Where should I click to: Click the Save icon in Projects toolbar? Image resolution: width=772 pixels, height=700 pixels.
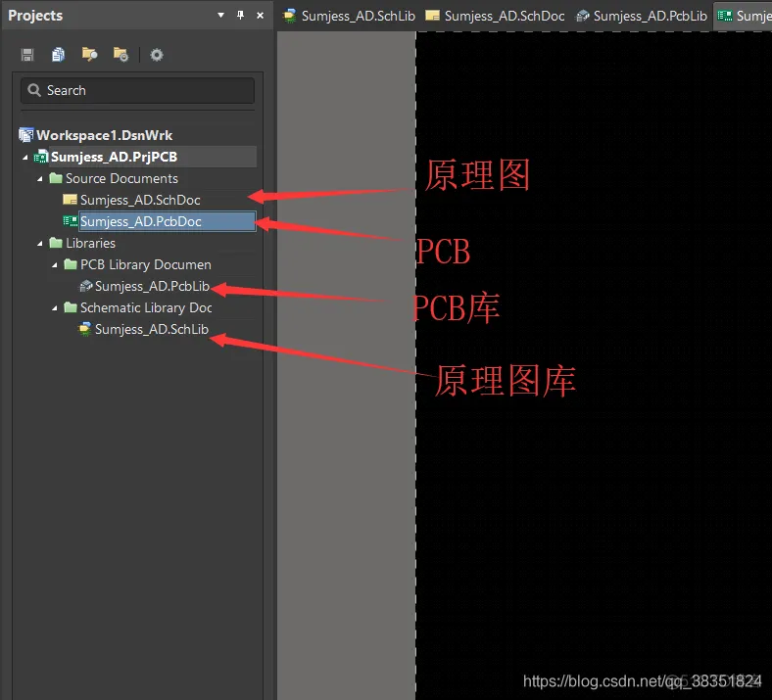(x=27, y=55)
